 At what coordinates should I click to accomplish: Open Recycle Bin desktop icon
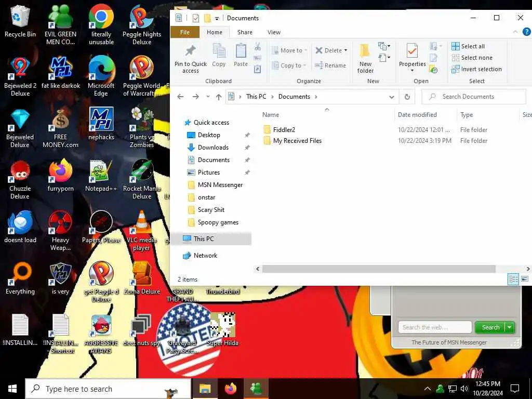click(x=20, y=21)
